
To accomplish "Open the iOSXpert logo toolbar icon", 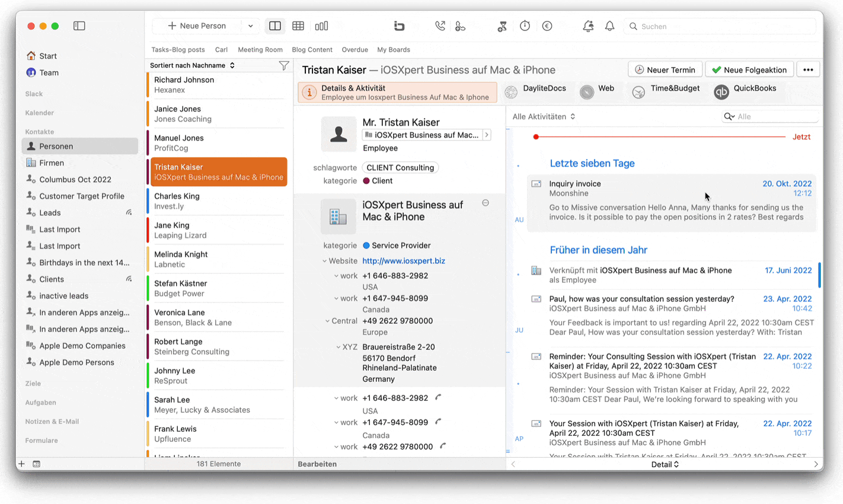I will pyautogui.click(x=399, y=26).
